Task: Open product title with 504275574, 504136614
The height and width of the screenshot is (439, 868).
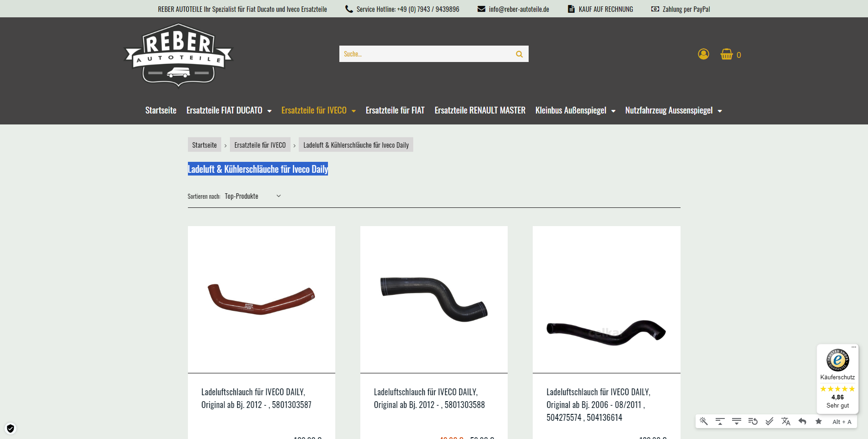Action: (598, 405)
